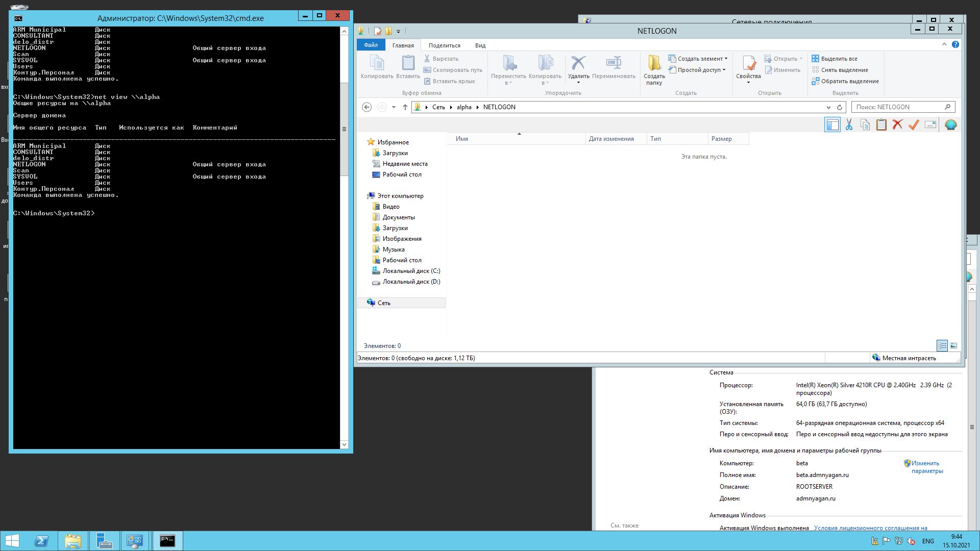The height and width of the screenshot is (551, 980).
Task: Click the Изменить параметры link in System window
Action: [x=927, y=467]
